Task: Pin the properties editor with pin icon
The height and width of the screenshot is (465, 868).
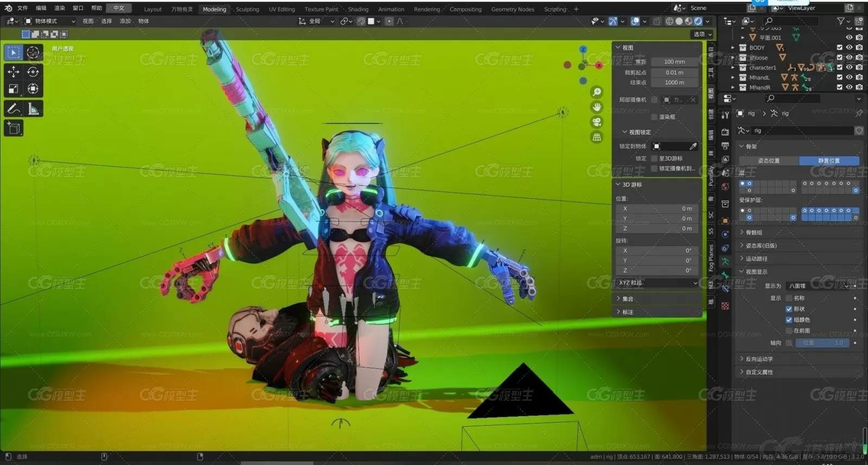Action: click(858, 113)
